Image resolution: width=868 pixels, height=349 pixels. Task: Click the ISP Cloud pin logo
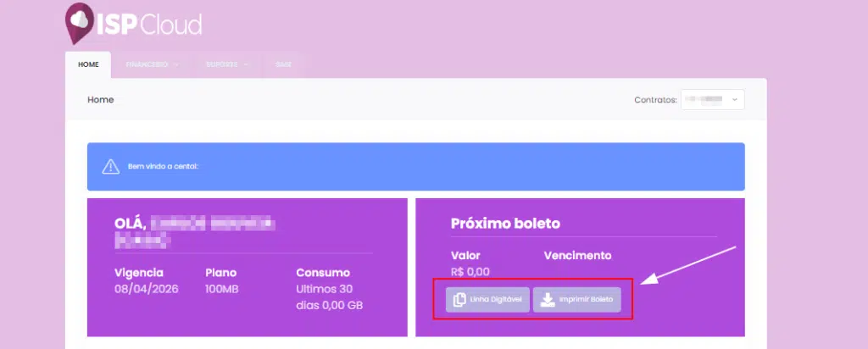click(x=80, y=23)
